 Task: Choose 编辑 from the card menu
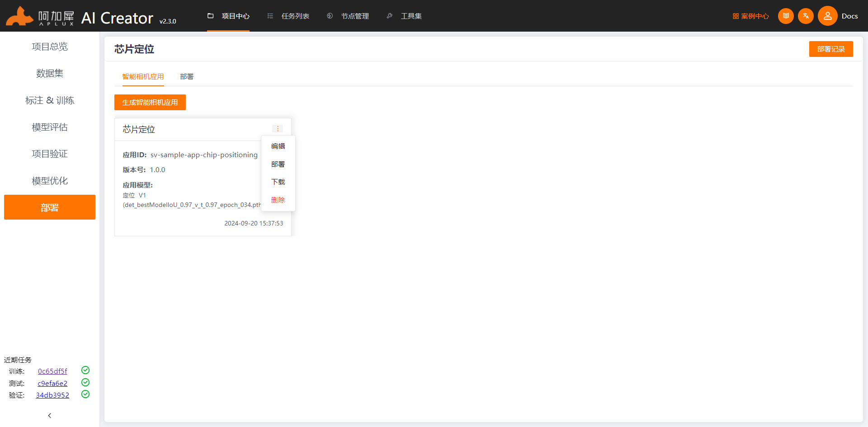click(x=278, y=146)
